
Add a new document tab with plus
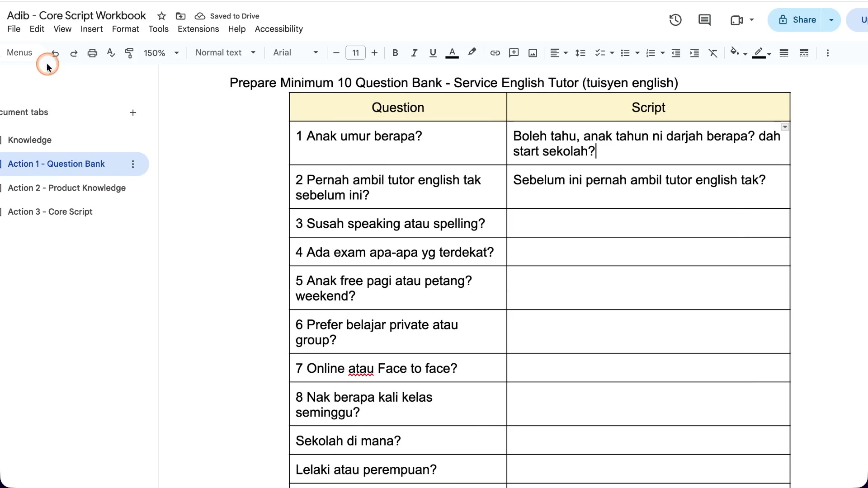coord(133,113)
